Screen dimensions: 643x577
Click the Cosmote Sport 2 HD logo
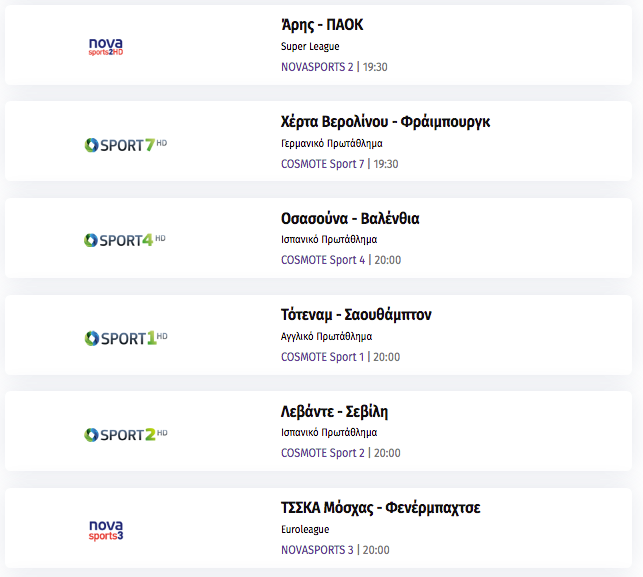tap(125, 435)
